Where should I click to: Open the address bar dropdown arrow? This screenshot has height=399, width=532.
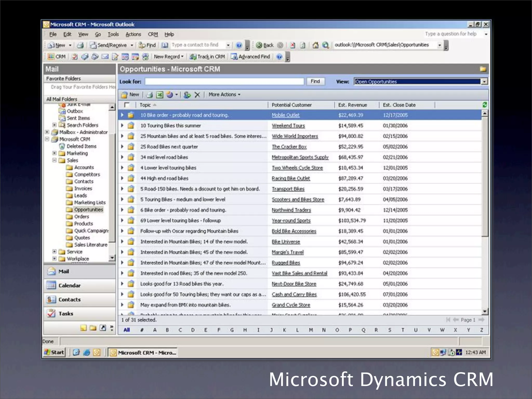[x=440, y=45]
